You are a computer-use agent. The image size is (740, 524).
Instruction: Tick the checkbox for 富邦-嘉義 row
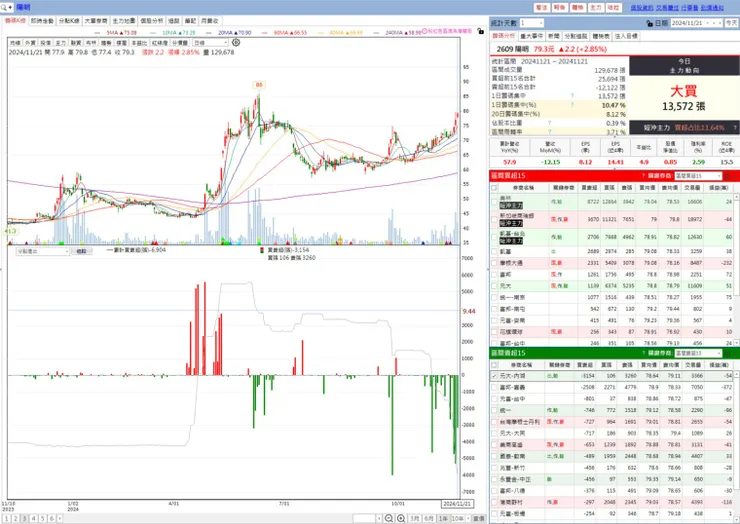click(494, 387)
